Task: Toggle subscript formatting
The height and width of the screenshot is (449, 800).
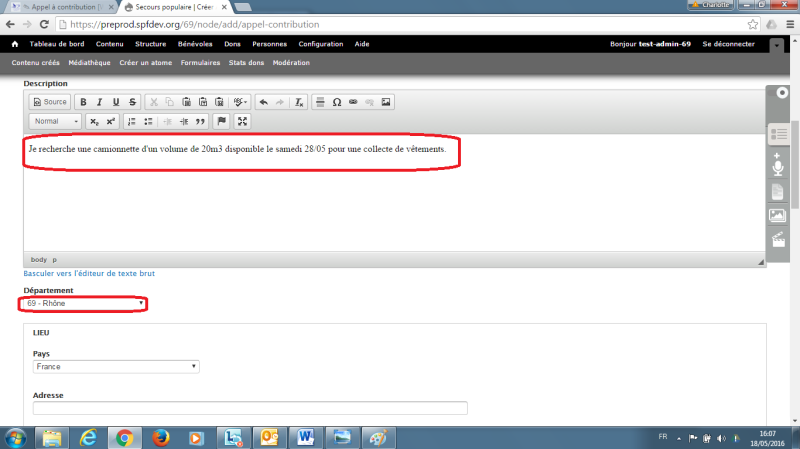Action: [x=94, y=121]
